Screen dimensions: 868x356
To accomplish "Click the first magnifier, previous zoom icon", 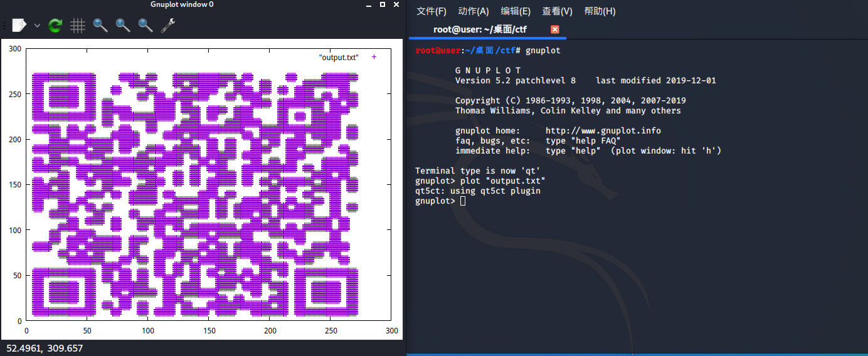I will 100,26.
